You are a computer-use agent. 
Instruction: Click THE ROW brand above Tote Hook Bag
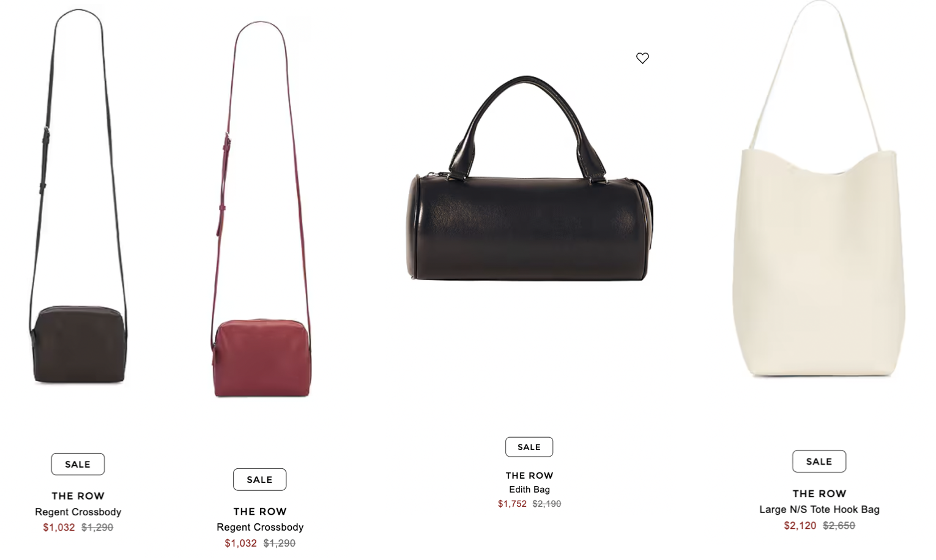[x=819, y=493]
